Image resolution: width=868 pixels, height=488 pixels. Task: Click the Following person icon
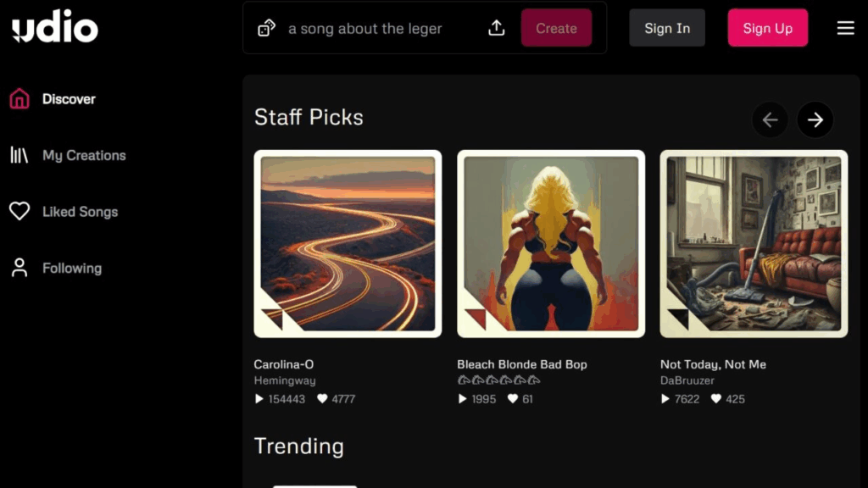click(19, 268)
